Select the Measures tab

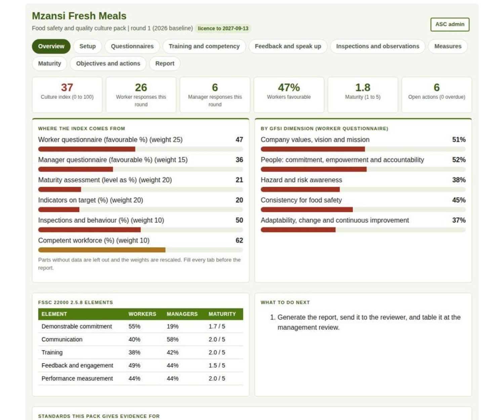[x=448, y=46]
